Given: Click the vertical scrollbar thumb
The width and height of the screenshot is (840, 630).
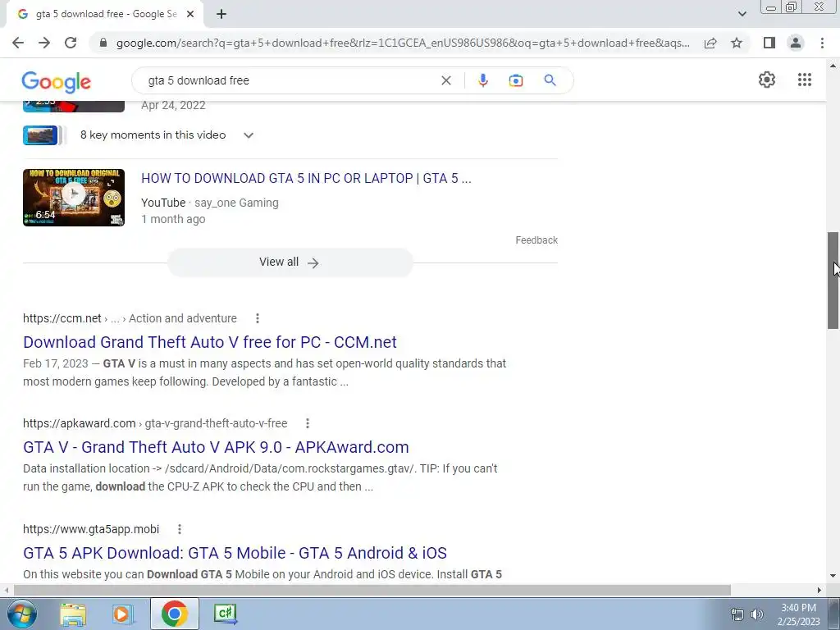Looking at the screenshot, I should click(833, 281).
